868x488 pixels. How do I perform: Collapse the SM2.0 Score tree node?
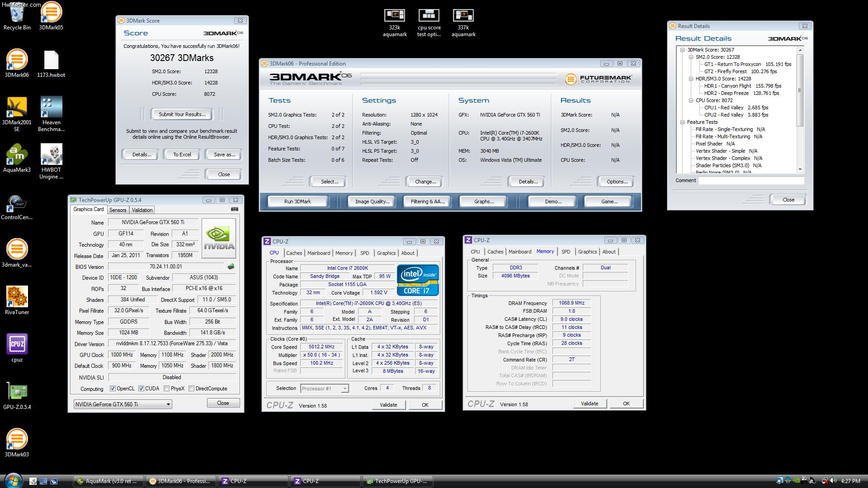[x=691, y=57]
